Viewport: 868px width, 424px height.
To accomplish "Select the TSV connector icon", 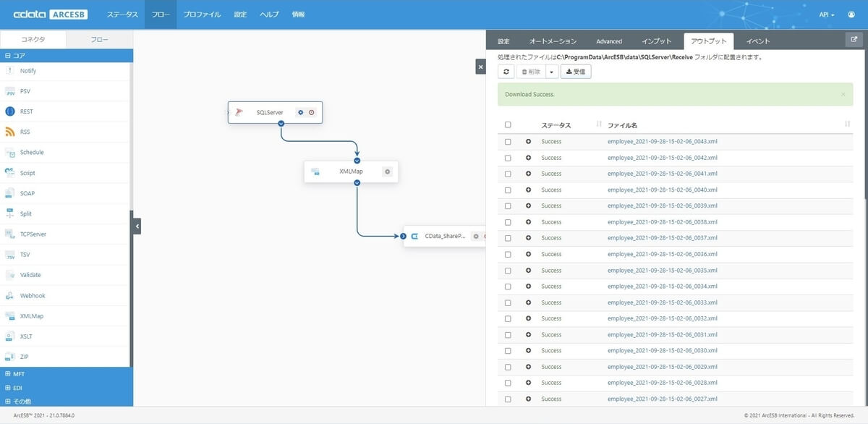I will click(x=10, y=255).
